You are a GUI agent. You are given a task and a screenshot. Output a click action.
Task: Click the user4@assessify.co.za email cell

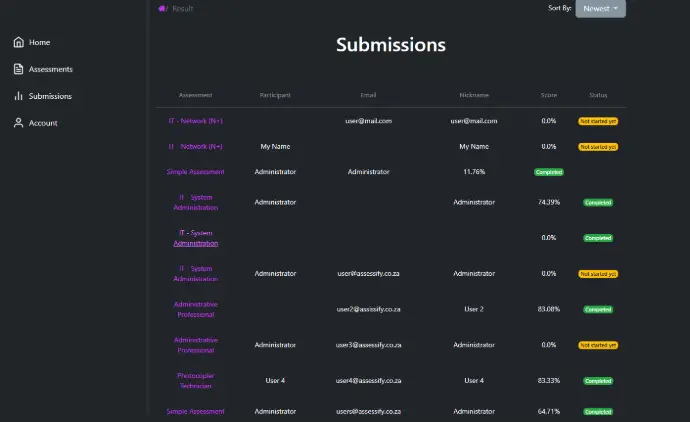coord(368,381)
